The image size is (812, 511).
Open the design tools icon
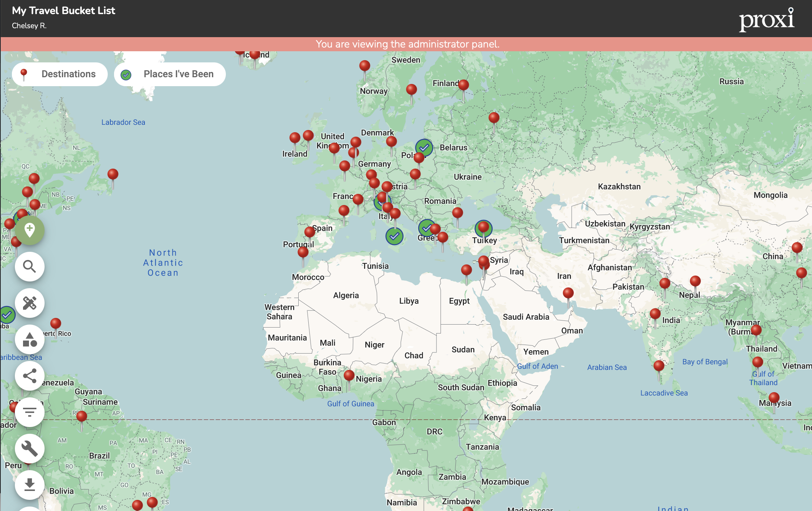(x=30, y=303)
